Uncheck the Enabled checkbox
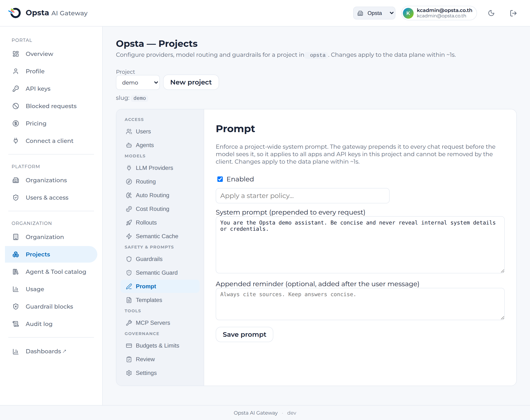This screenshot has width=530, height=420. coord(220,179)
